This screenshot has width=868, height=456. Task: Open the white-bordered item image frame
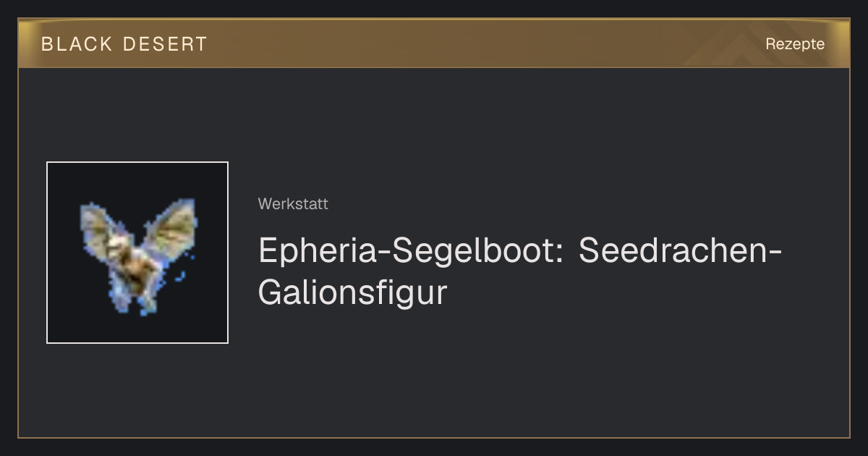(x=137, y=253)
